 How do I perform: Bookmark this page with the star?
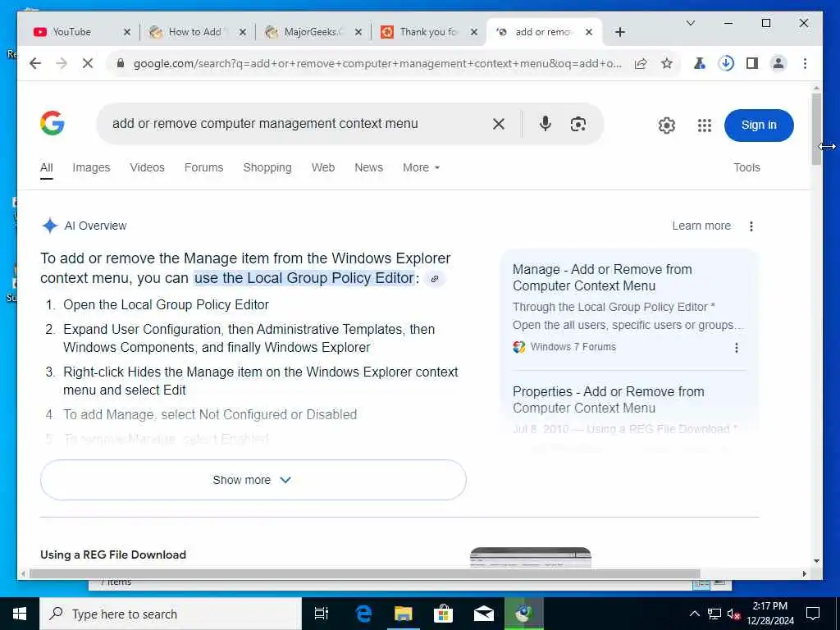pyautogui.click(x=666, y=64)
